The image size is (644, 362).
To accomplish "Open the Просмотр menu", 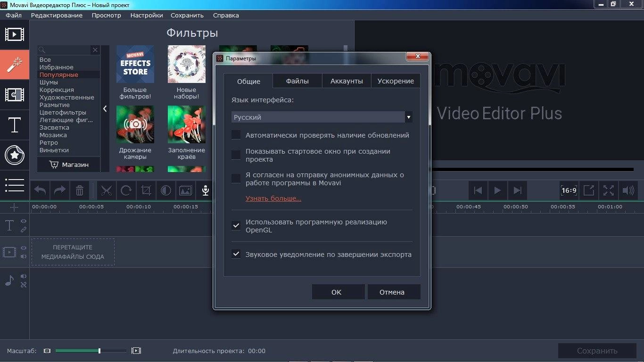I will click(x=107, y=15).
